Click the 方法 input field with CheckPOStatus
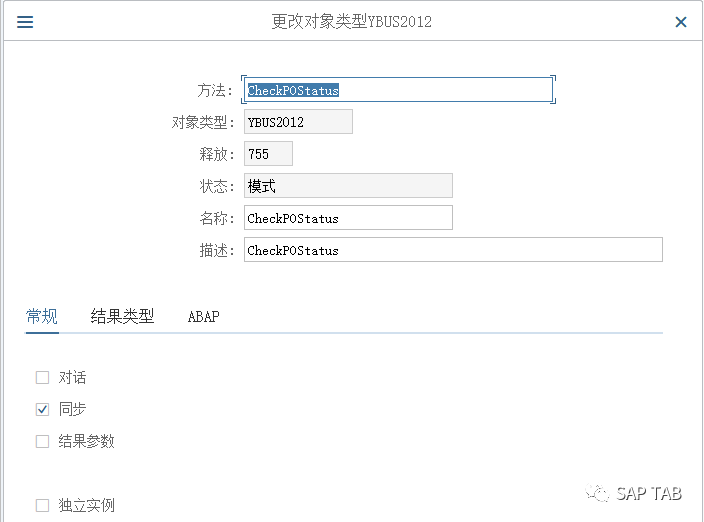This screenshot has height=522, width=704. point(399,90)
